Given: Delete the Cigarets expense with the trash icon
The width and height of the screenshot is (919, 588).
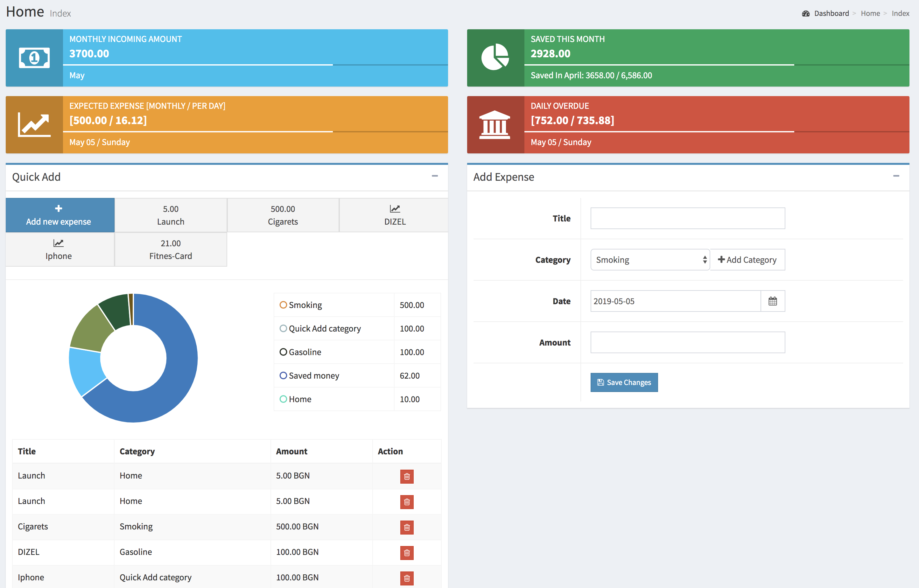Looking at the screenshot, I should tap(407, 527).
